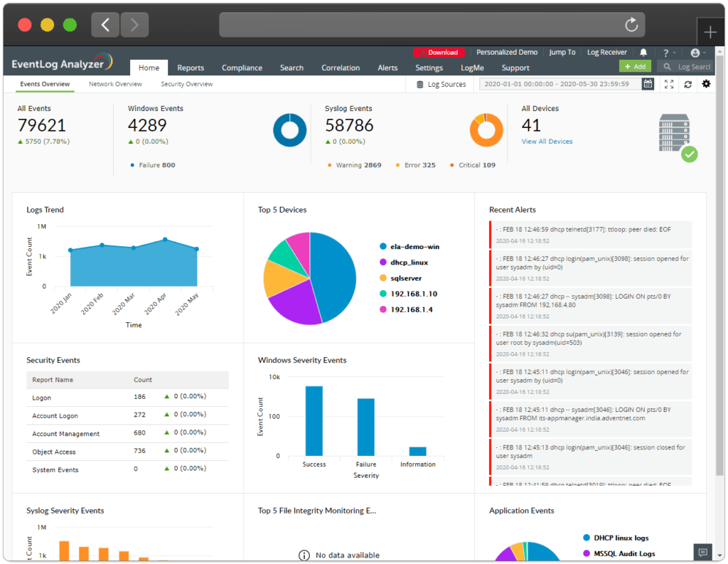This screenshot has height=564, width=728.
Task: Open the calendar date picker icon
Action: coord(648,84)
